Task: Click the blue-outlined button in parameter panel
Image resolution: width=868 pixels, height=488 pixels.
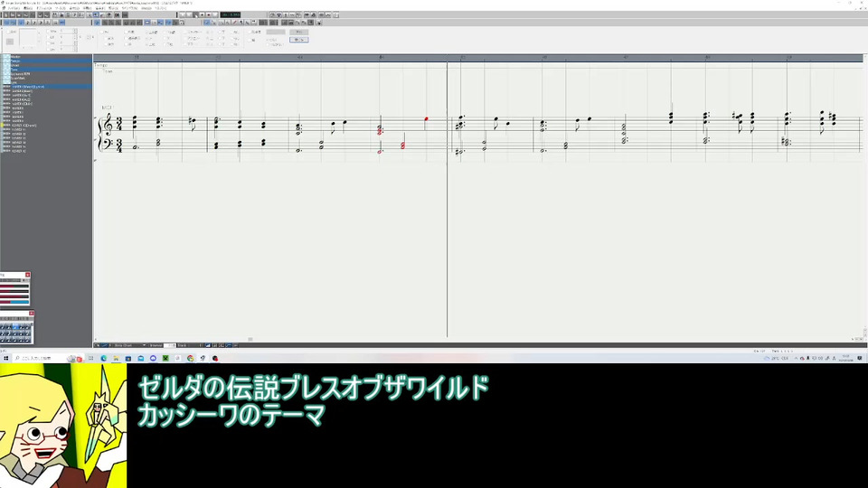Action: coord(299,40)
